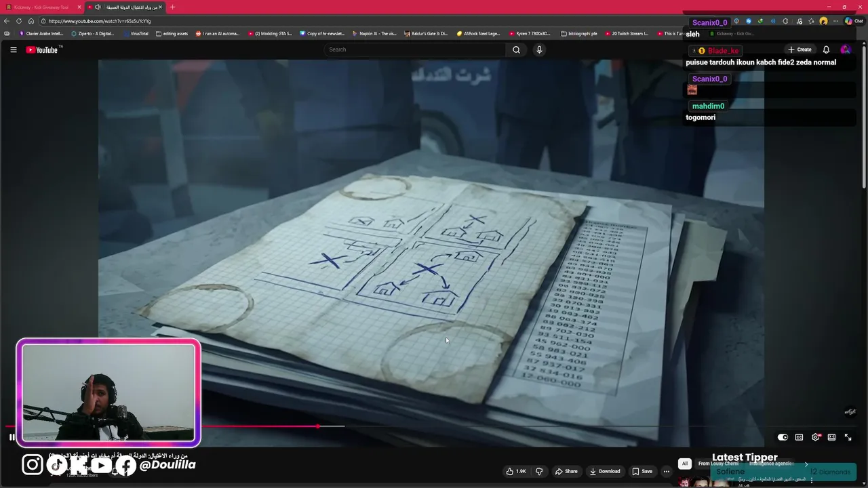The height and width of the screenshot is (488, 868).
Task: Save the video to a playlist
Action: [x=642, y=471]
